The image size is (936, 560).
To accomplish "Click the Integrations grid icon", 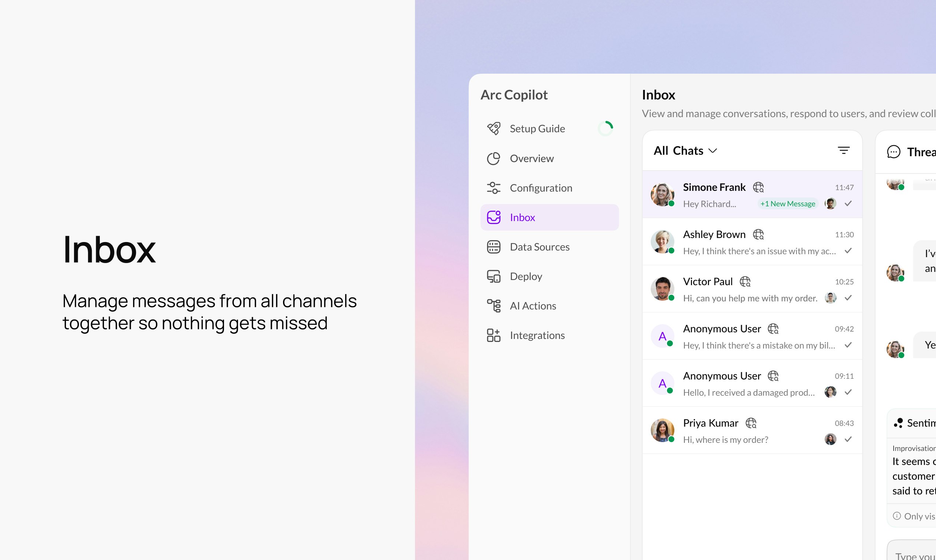I will point(493,335).
